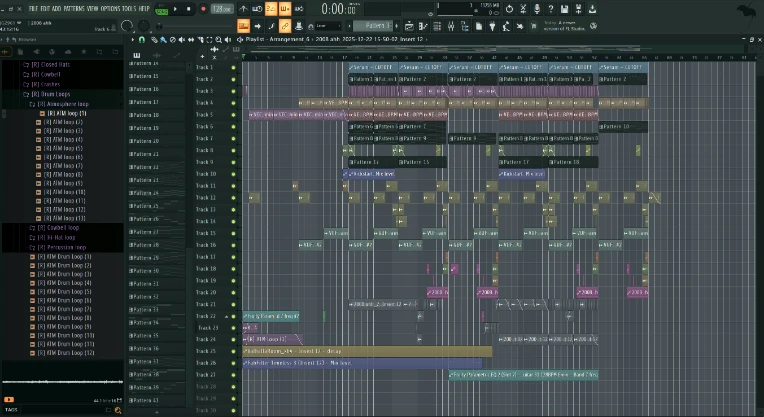
Task: Click the Track 10 header label
Action: [205, 174]
